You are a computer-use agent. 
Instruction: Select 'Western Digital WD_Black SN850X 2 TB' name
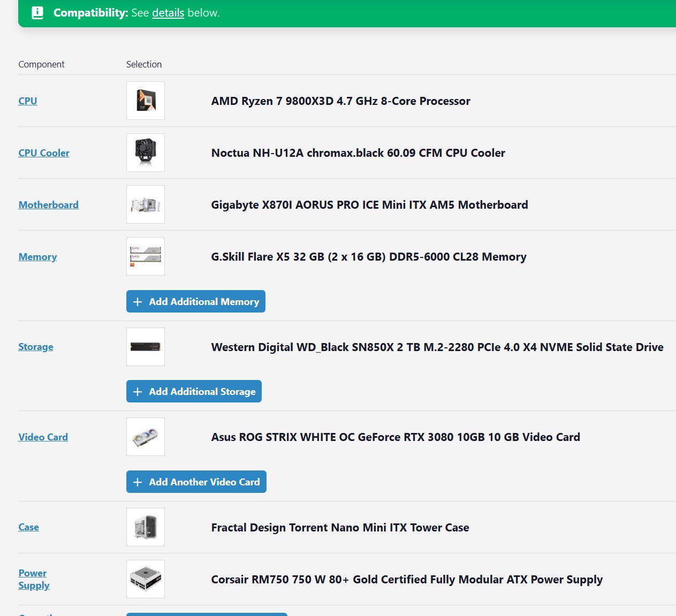point(437,347)
